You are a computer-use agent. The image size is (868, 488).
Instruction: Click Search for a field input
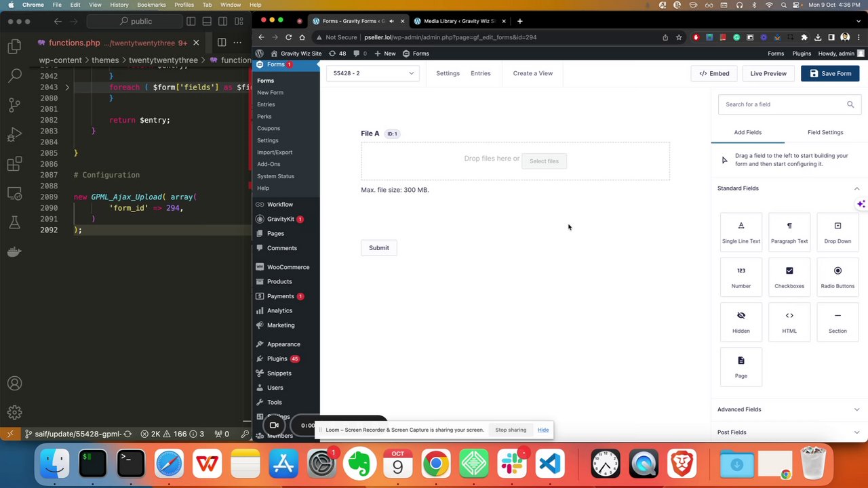click(790, 104)
